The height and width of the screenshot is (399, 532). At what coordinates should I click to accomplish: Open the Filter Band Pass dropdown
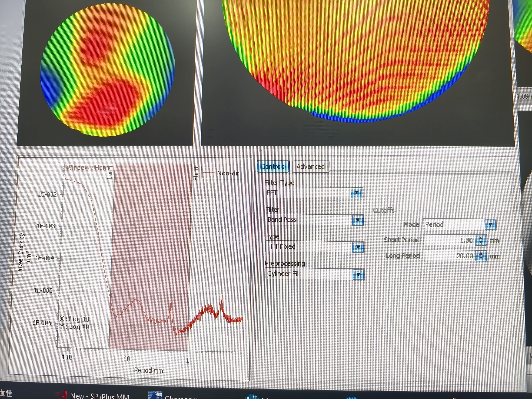point(358,220)
